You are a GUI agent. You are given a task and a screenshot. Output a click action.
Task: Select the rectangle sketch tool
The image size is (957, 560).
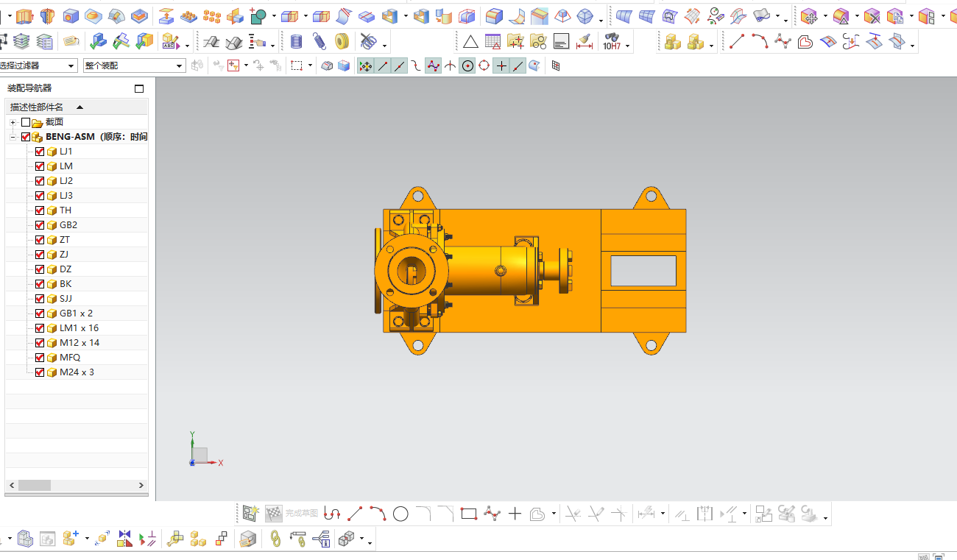coord(469,514)
